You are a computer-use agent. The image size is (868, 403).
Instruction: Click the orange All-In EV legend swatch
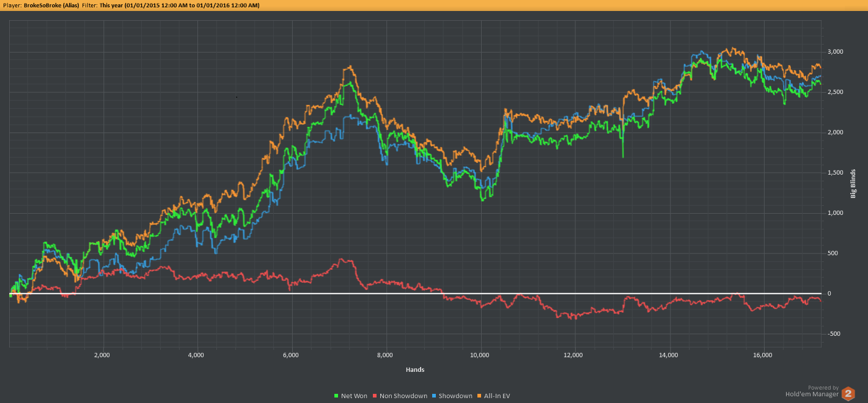[x=479, y=396]
